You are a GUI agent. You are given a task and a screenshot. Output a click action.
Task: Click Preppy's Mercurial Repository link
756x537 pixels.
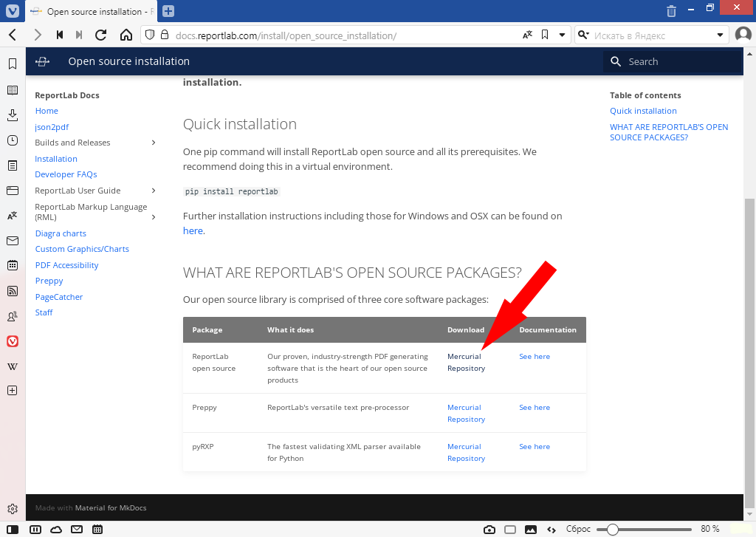(x=466, y=413)
